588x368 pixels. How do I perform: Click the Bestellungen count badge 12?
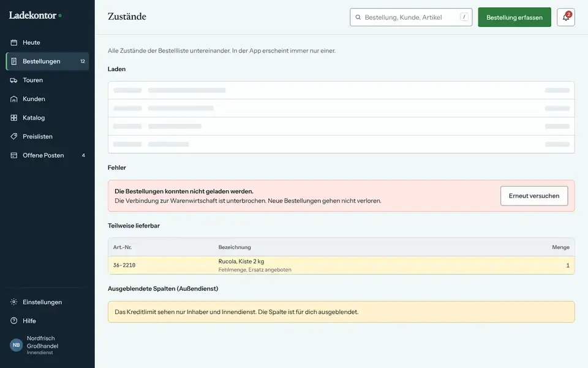[x=83, y=61]
